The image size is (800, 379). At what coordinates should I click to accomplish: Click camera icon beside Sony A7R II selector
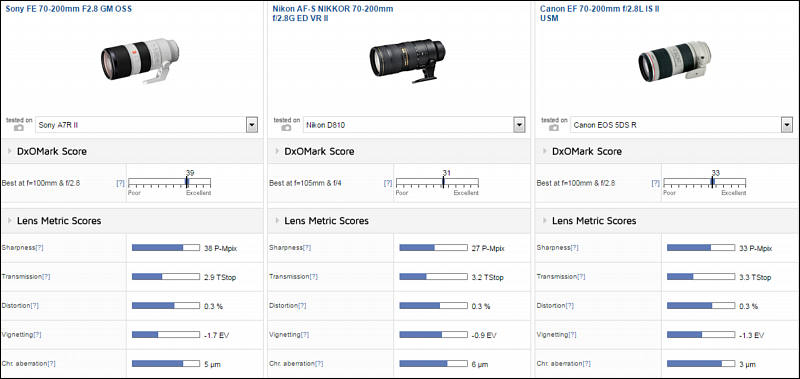click(19, 128)
